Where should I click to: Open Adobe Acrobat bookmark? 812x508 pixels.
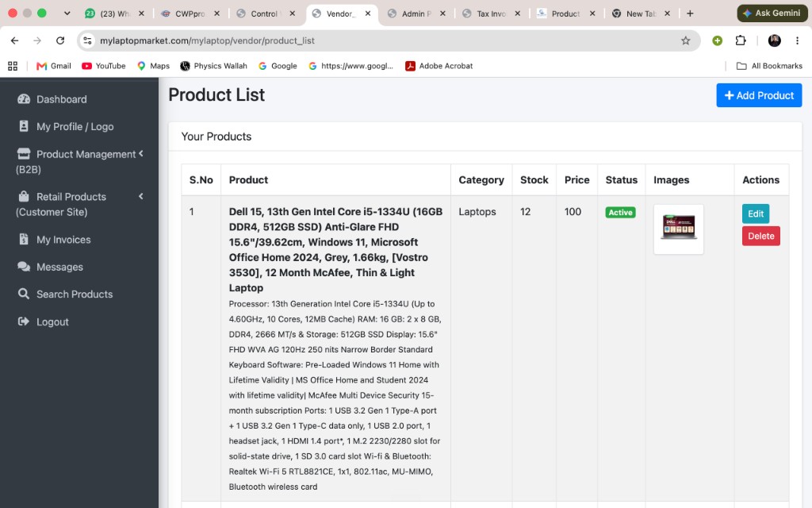point(439,66)
